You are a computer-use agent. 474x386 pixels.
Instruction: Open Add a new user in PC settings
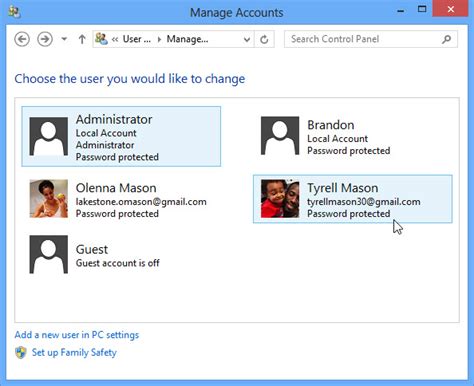(77, 335)
